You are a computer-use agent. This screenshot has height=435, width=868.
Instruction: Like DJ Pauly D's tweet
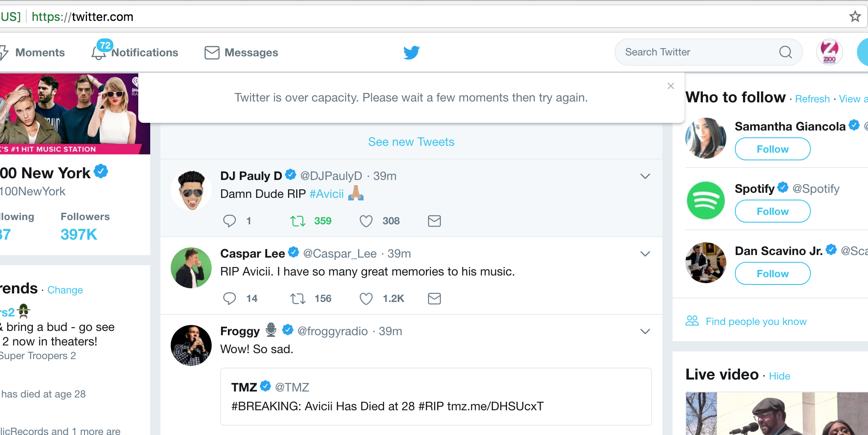(366, 221)
